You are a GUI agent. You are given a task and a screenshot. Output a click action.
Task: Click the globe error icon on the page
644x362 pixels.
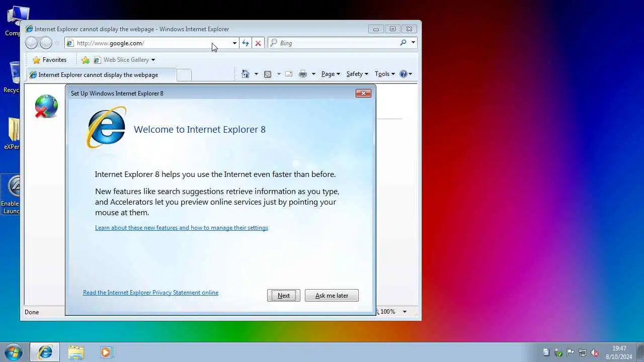(46, 107)
